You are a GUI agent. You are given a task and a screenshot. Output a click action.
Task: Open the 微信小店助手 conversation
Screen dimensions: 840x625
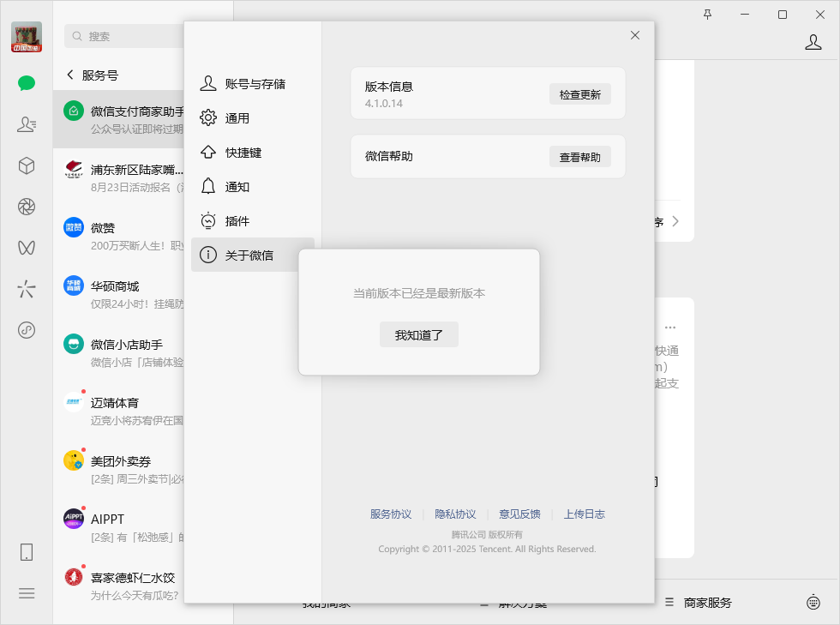[x=118, y=353]
